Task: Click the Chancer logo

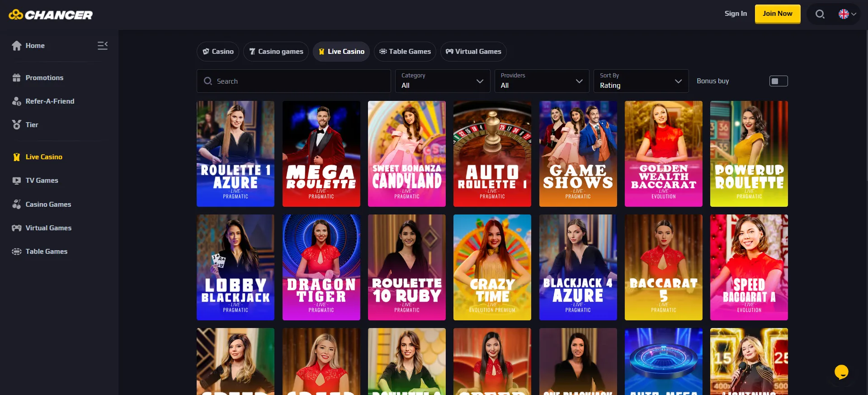Action: pos(51,15)
